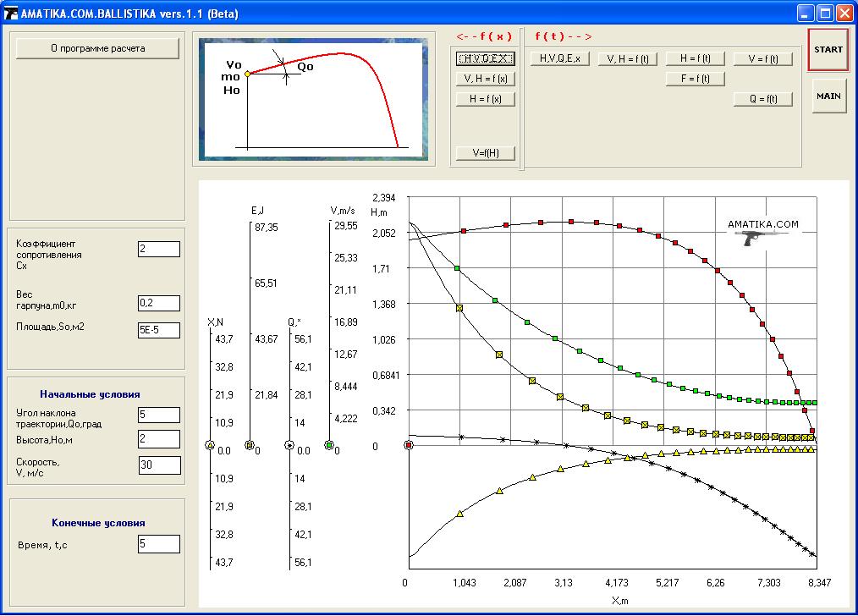
Task: Open 'О программе расчета' info
Action: (97, 48)
